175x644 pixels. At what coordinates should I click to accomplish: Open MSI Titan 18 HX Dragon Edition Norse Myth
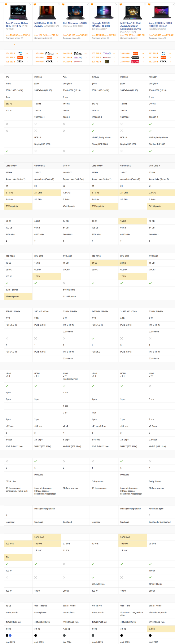[x=131, y=26]
